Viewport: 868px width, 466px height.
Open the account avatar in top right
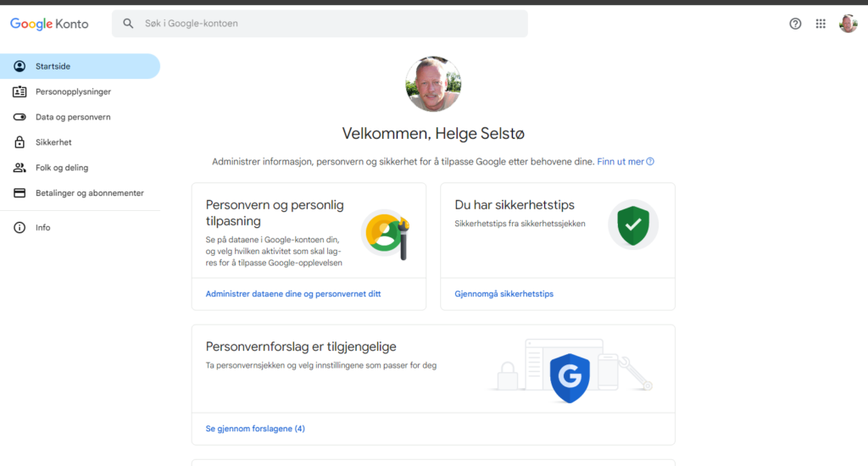(848, 23)
